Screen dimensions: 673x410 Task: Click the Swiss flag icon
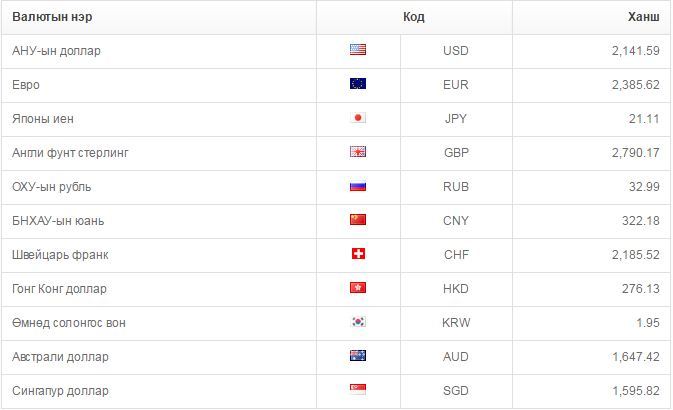[358, 254]
